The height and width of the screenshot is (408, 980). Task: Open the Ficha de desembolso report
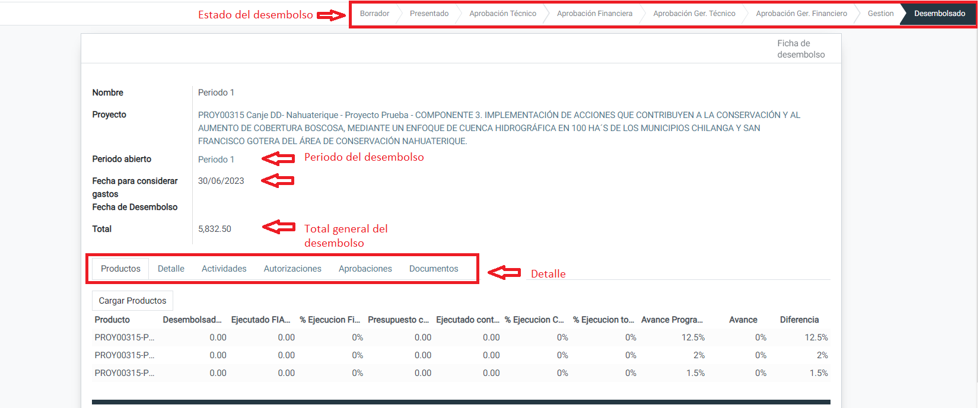800,49
